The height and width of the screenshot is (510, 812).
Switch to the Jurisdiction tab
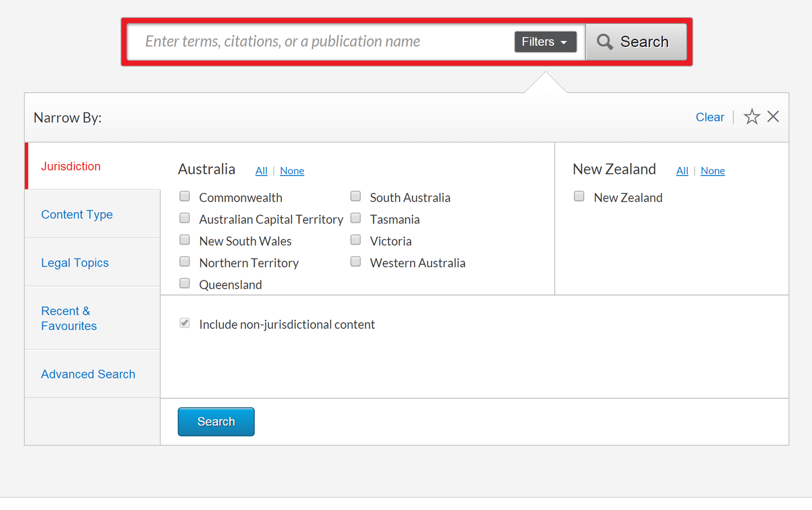[x=71, y=166]
